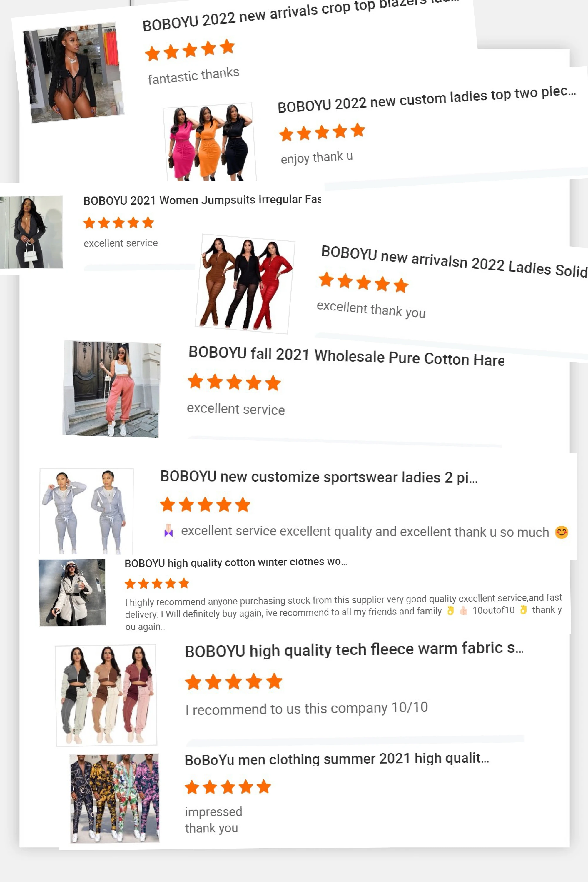The height and width of the screenshot is (882, 588).
Task: Open the white winter coat product thumbnail
Action: tap(72, 592)
